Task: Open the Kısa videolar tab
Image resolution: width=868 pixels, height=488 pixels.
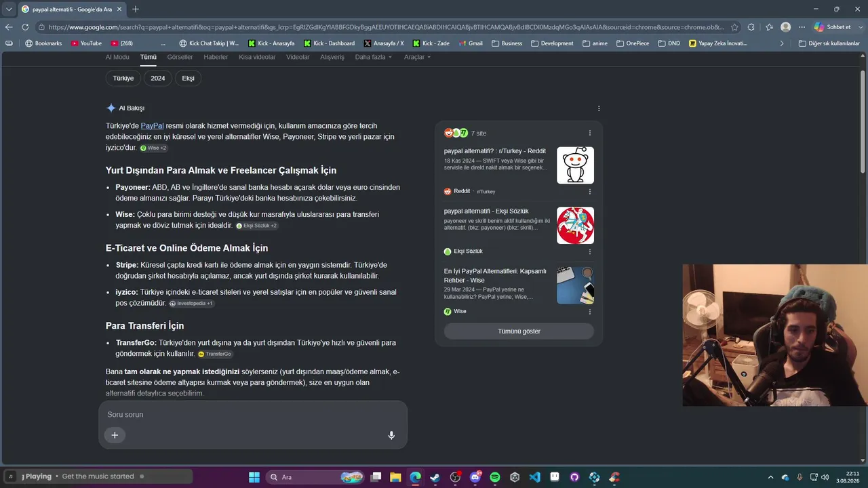Action: pos(257,57)
